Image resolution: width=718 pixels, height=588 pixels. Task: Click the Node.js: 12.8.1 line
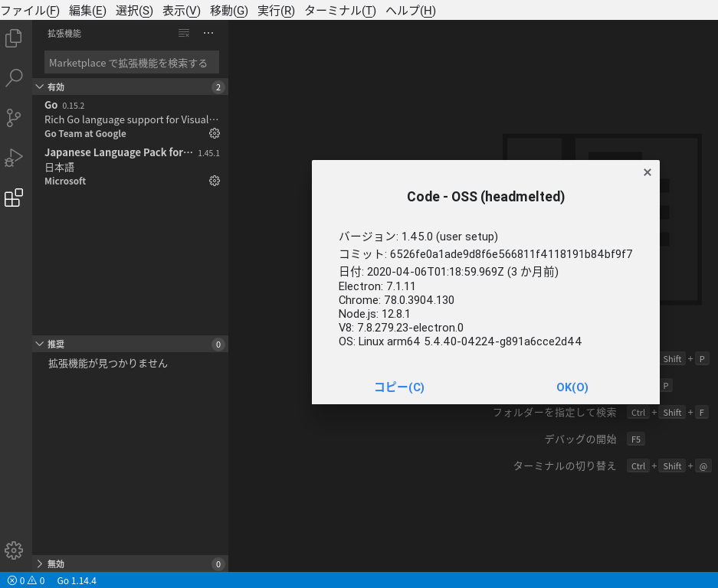click(x=374, y=314)
